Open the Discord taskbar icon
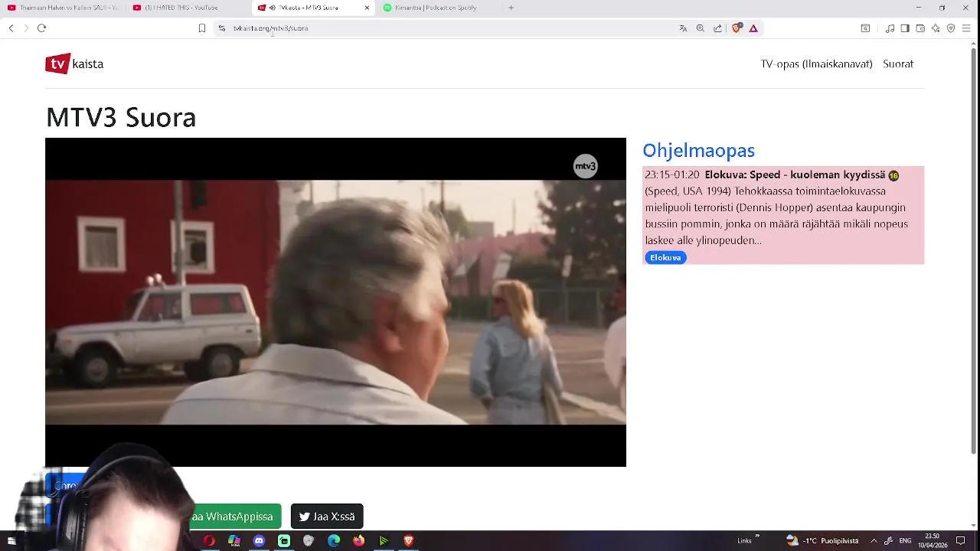The height and width of the screenshot is (551, 980). pyautogui.click(x=259, y=541)
